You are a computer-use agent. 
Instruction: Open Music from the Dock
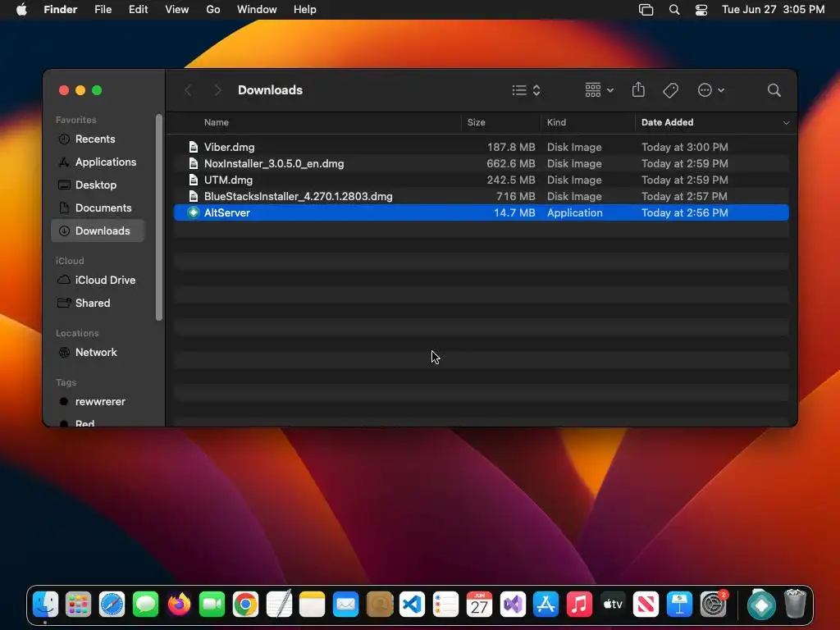(x=580, y=605)
